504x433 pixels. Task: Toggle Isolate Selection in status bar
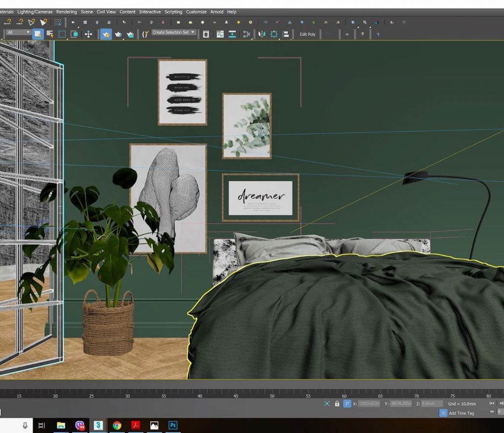click(327, 404)
